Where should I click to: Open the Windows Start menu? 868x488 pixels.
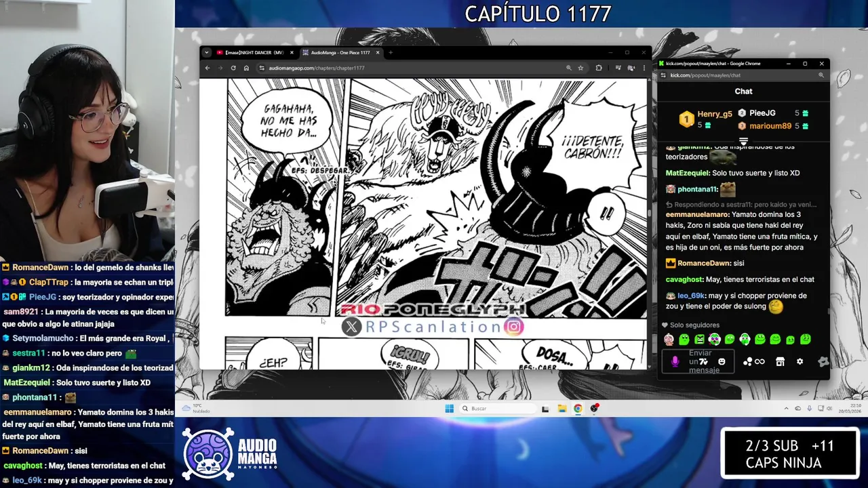click(x=449, y=408)
